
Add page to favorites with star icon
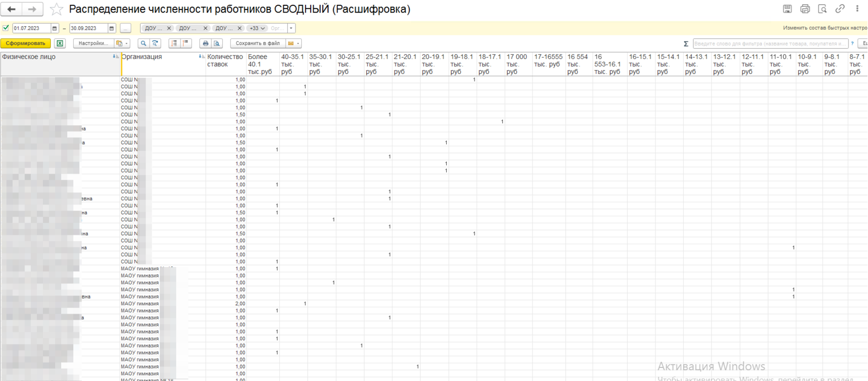(x=57, y=9)
